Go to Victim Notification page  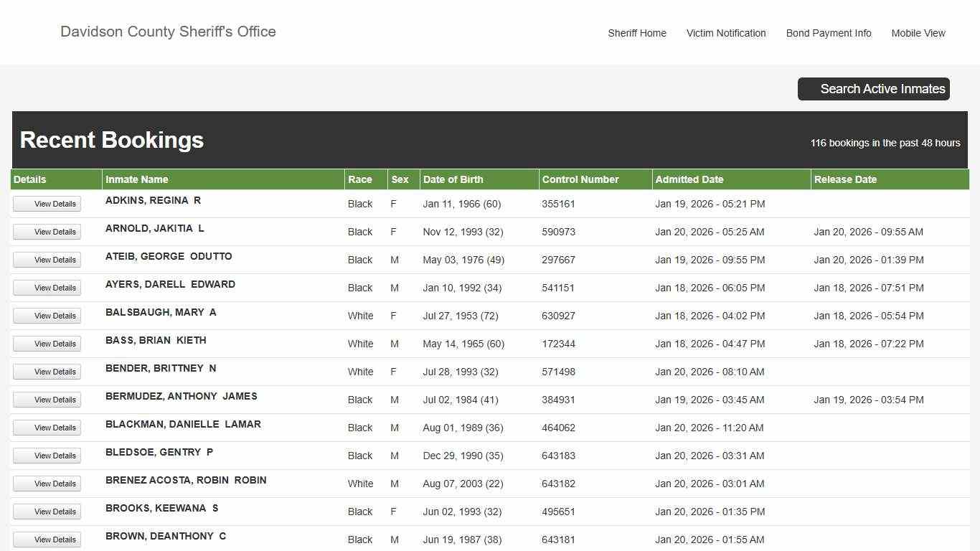point(725,33)
